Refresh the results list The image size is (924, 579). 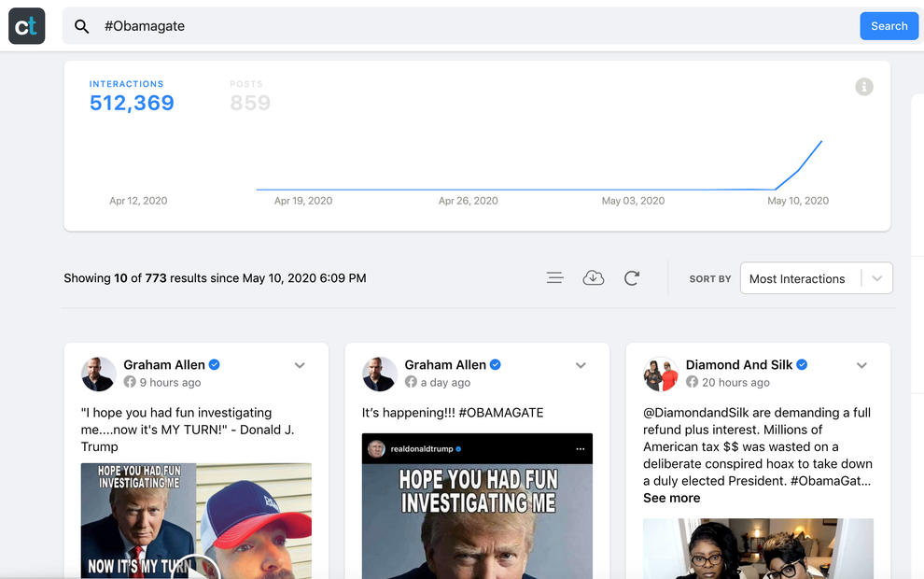[632, 277]
